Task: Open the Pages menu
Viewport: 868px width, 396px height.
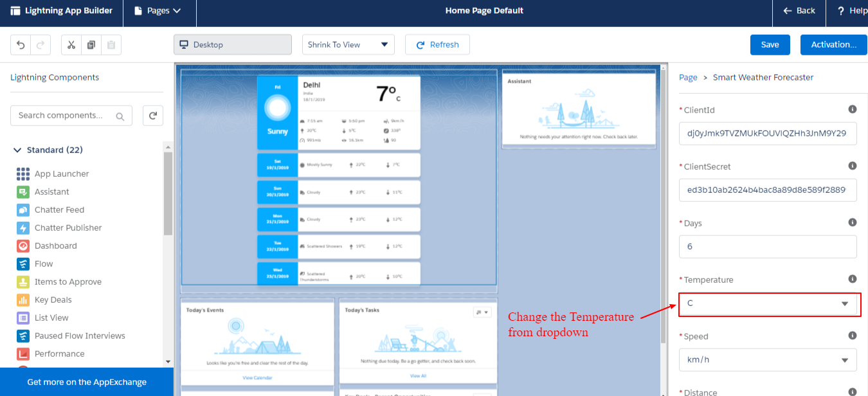Action: [159, 11]
